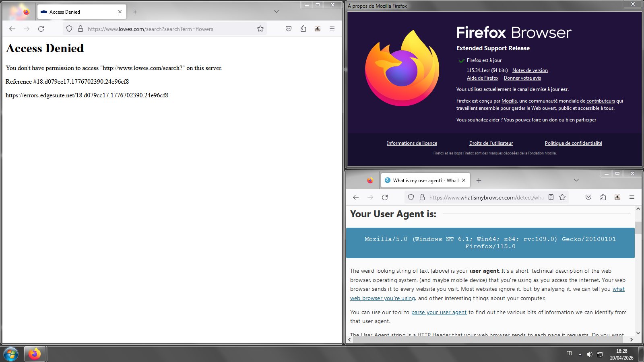
Task: Close the Access Denied tab
Action: [x=120, y=12]
